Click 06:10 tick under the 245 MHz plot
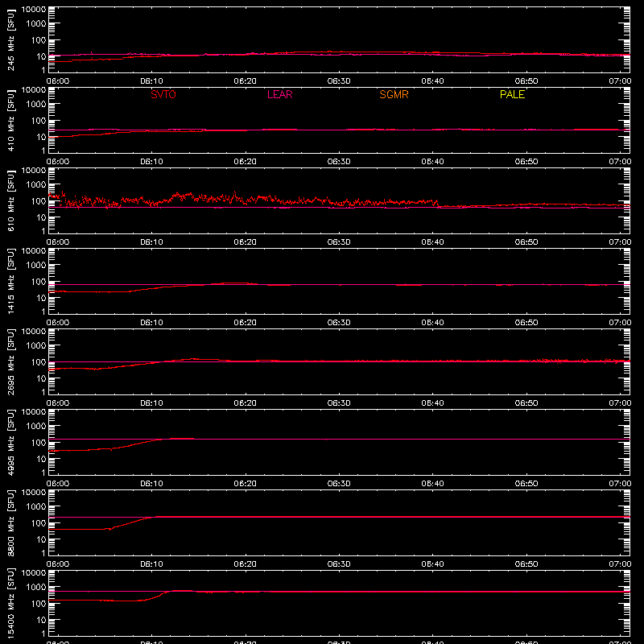The image size is (644, 644). 151,81
